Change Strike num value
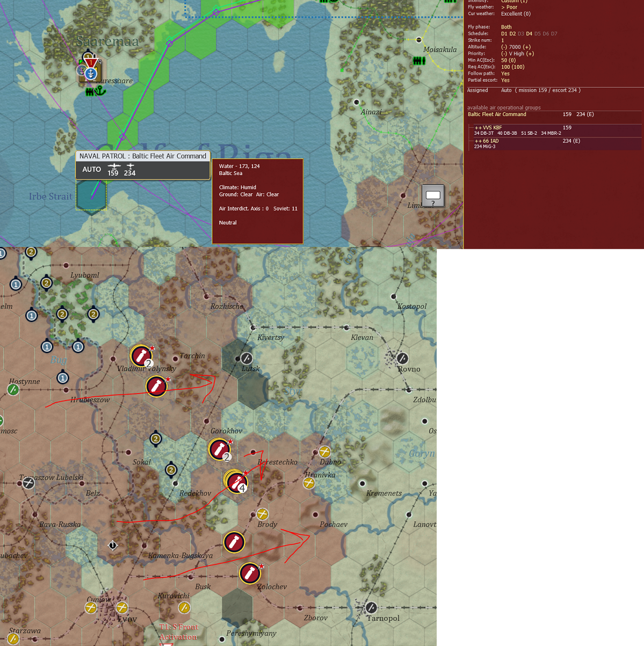The height and width of the screenshot is (646, 644). click(503, 40)
